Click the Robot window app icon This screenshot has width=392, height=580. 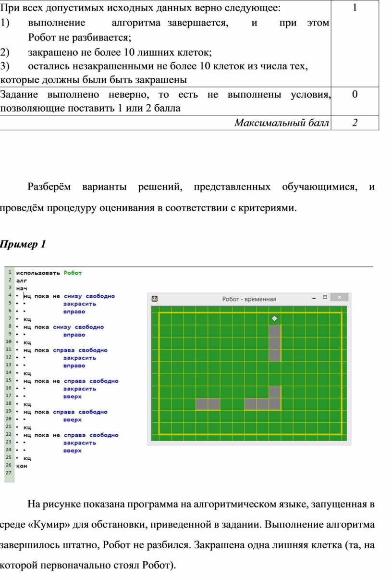coord(155,299)
